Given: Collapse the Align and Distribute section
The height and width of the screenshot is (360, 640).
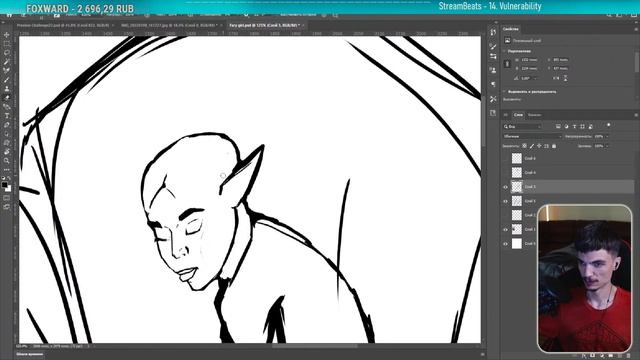Looking at the screenshot, I should pos(504,92).
